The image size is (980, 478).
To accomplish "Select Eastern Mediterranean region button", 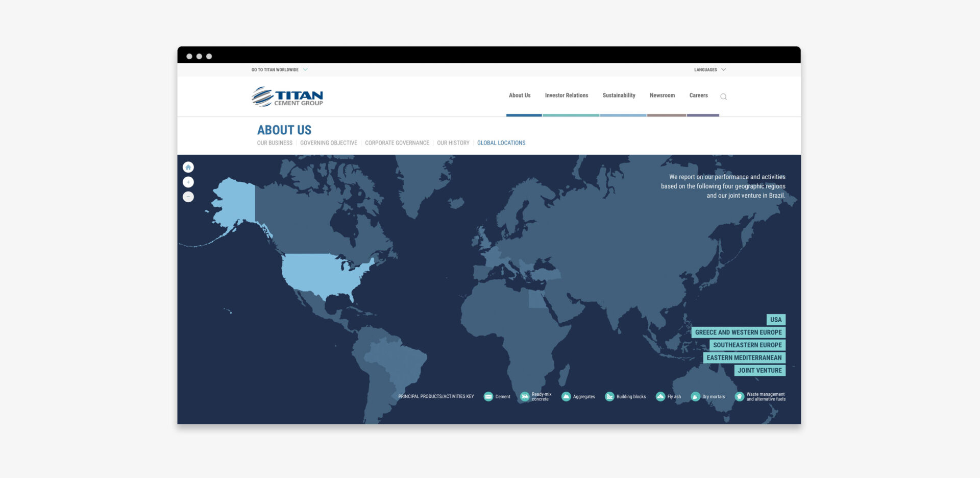I will [744, 358].
